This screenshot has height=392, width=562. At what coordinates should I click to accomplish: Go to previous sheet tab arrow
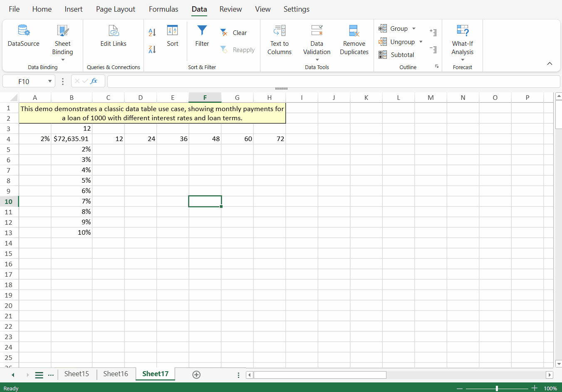[x=13, y=375]
